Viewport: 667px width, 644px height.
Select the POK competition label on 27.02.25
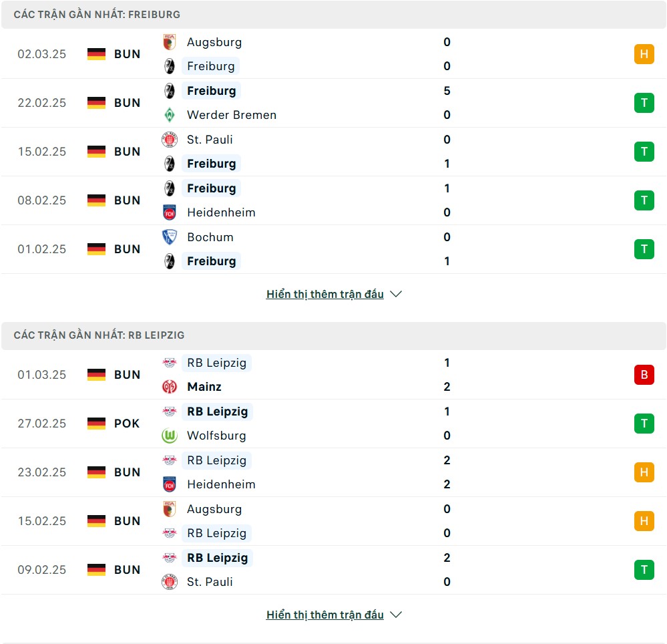click(x=127, y=424)
